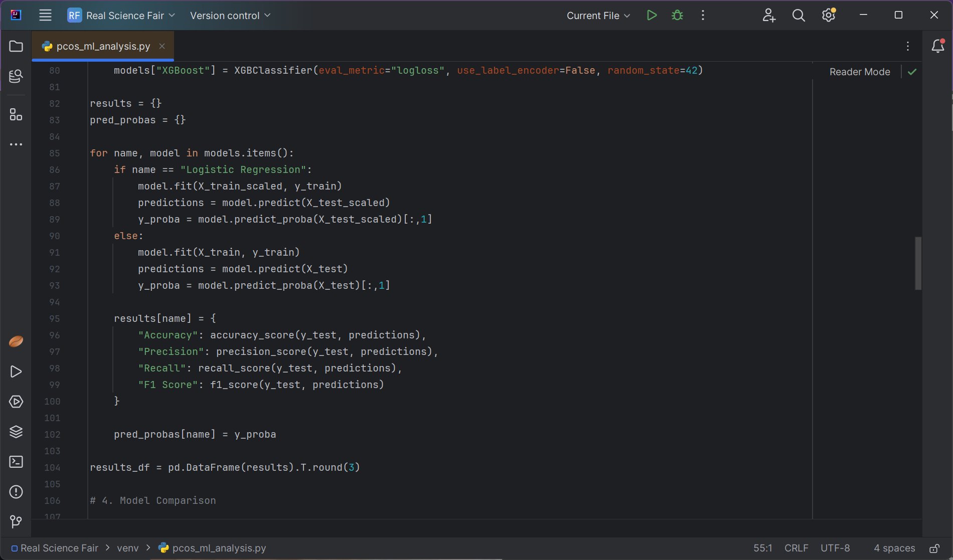Start debugging with the bug icon
Viewport: 953px width, 560px height.
(x=677, y=16)
